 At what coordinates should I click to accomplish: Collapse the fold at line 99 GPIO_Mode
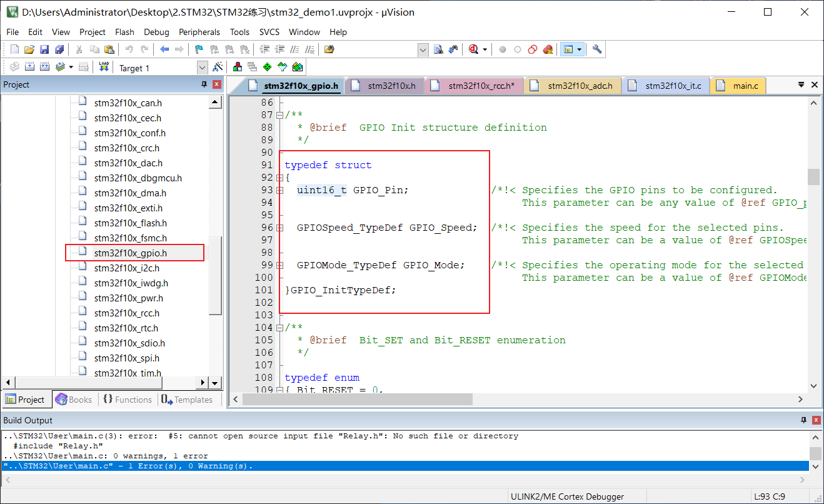pos(279,265)
